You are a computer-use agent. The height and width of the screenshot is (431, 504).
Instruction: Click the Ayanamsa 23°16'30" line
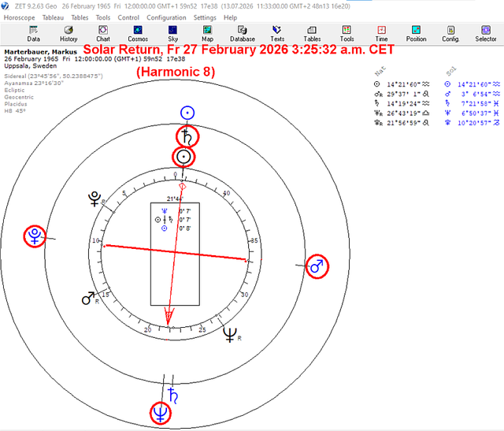point(34,84)
